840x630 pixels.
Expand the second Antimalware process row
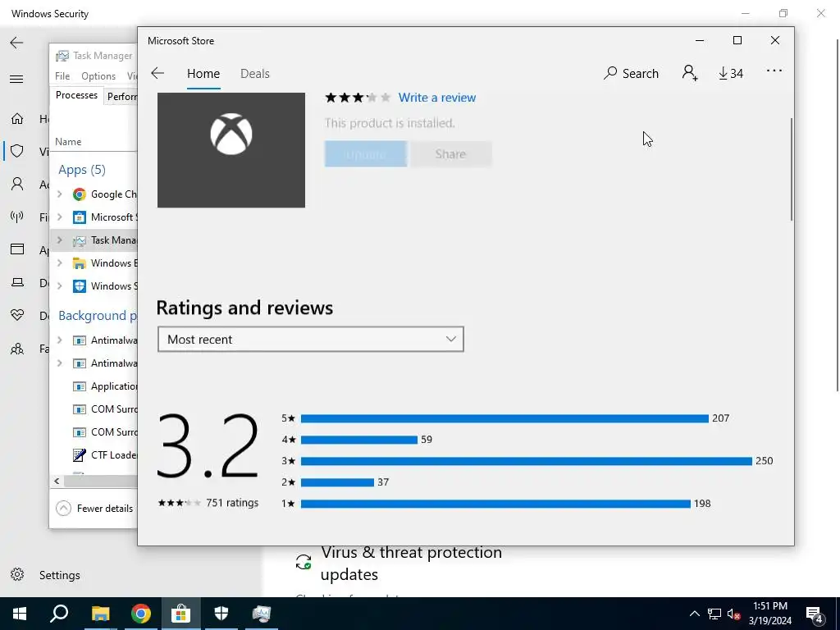59,363
